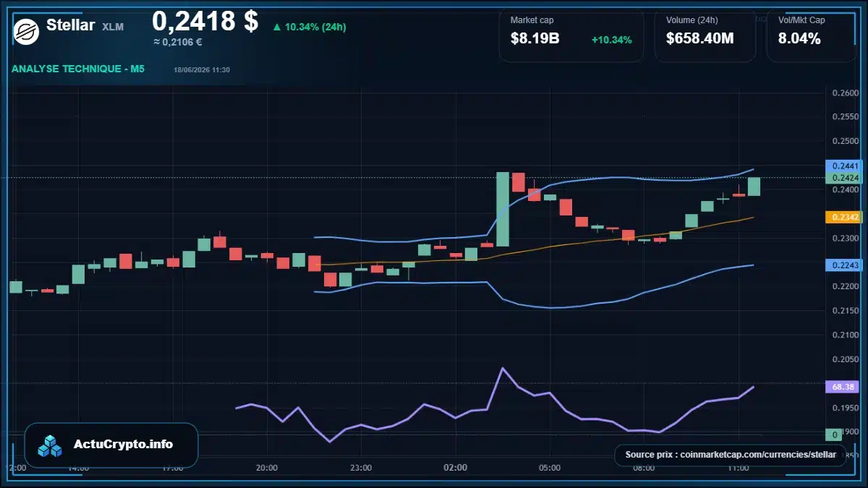868x488 pixels.
Task: Click the 0.2500 price axis label
Action: coord(845,141)
